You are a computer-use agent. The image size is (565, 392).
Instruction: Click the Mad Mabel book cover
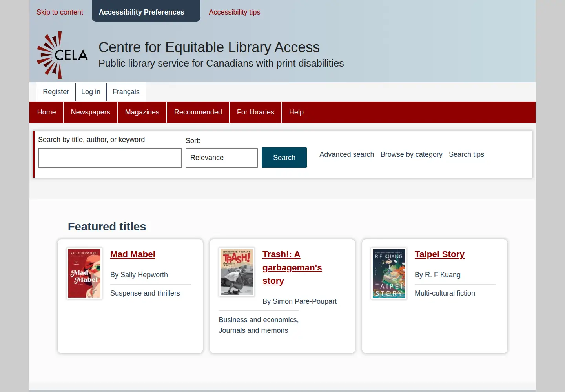click(x=84, y=274)
